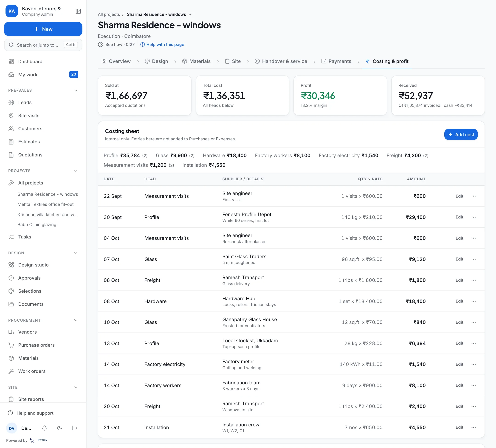Open more options for Saint Glass Traders row
Image resolution: width=496 pixels, height=448 pixels.
[x=473, y=259]
